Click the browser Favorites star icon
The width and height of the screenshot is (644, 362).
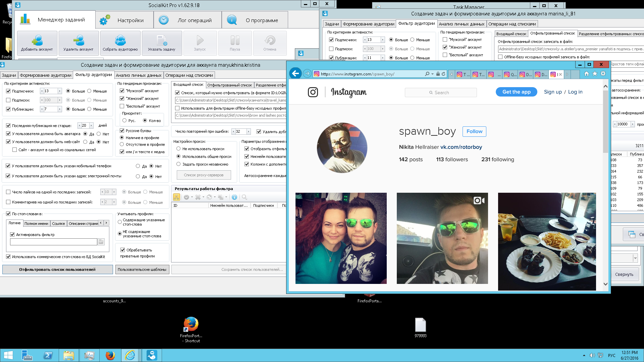click(x=595, y=74)
